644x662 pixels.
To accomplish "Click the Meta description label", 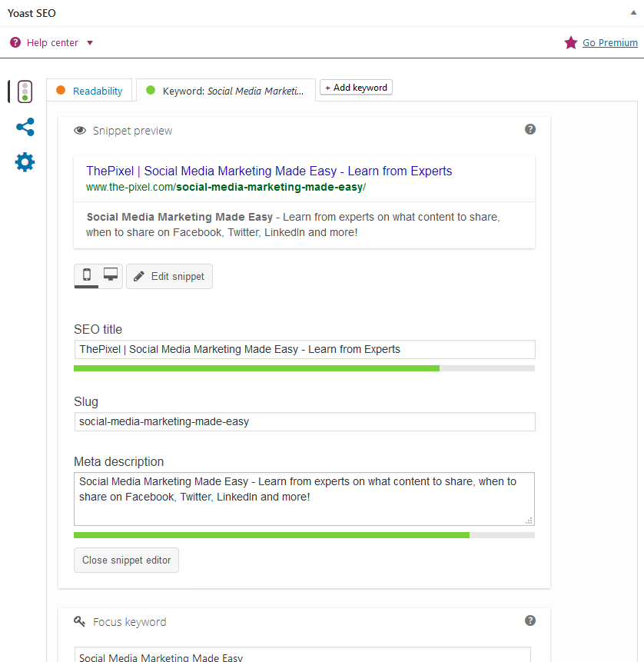I will [118, 461].
